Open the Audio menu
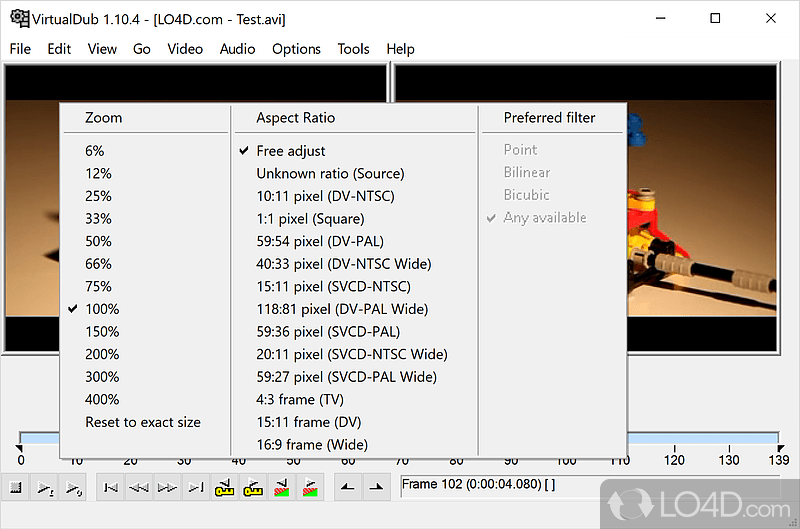Image resolution: width=800 pixels, height=529 pixels. 237,49
